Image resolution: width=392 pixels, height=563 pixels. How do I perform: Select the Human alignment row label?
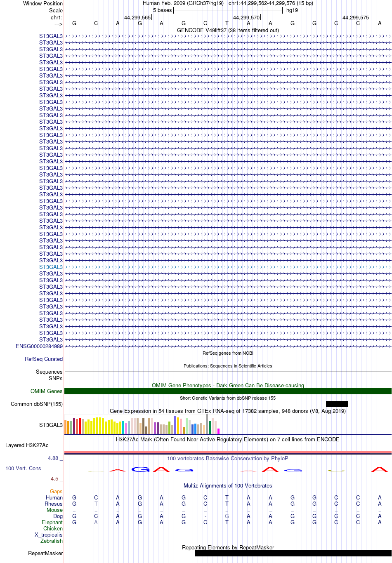[x=54, y=497]
